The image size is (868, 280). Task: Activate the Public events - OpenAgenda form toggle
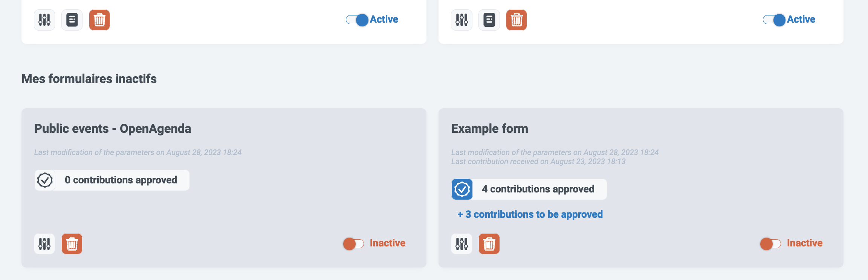(353, 243)
